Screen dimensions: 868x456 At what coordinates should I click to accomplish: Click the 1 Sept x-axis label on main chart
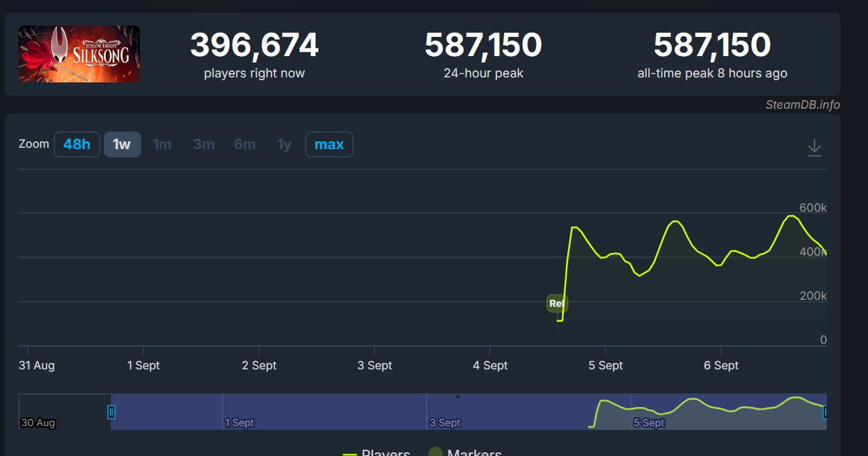tap(144, 365)
